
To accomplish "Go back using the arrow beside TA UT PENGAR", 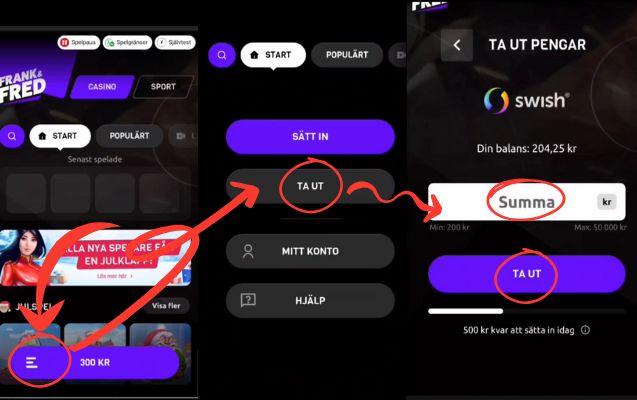I will click(457, 45).
